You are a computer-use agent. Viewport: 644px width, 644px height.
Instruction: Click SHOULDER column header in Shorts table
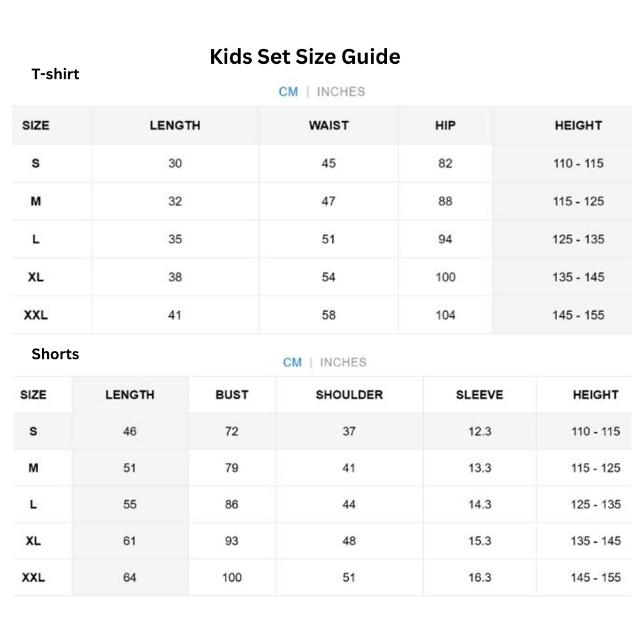tap(349, 395)
